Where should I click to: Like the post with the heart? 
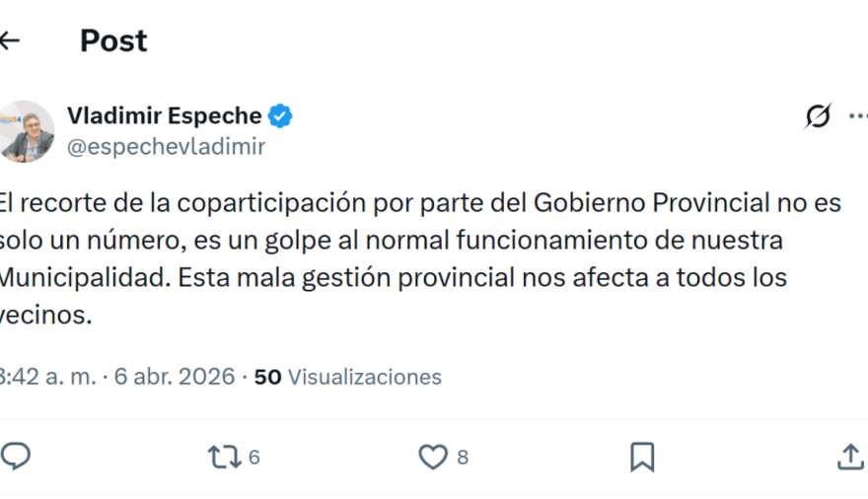coord(432,457)
